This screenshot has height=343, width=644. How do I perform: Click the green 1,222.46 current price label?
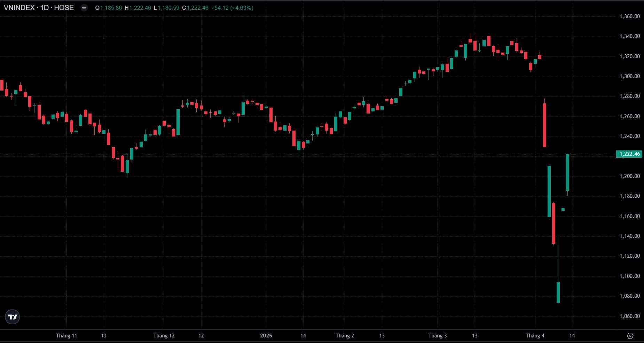click(x=629, y=154)
